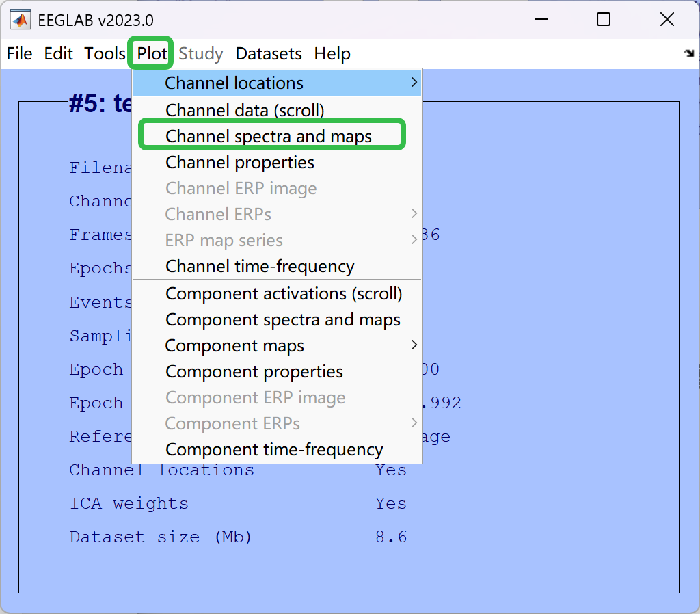Open Channel properties
Viewport: 700px width, 614px height.
click(x=277, y=162)
